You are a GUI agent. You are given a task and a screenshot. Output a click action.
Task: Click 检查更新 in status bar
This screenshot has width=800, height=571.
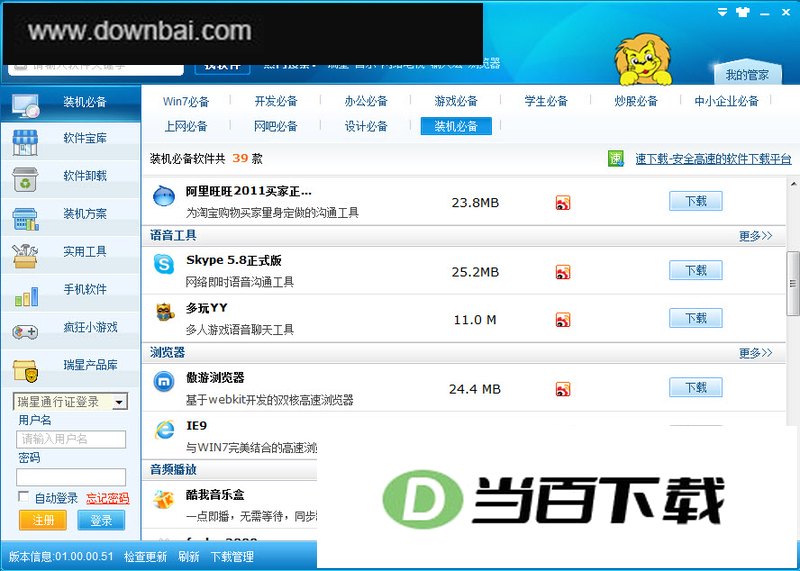pos(145,556)
